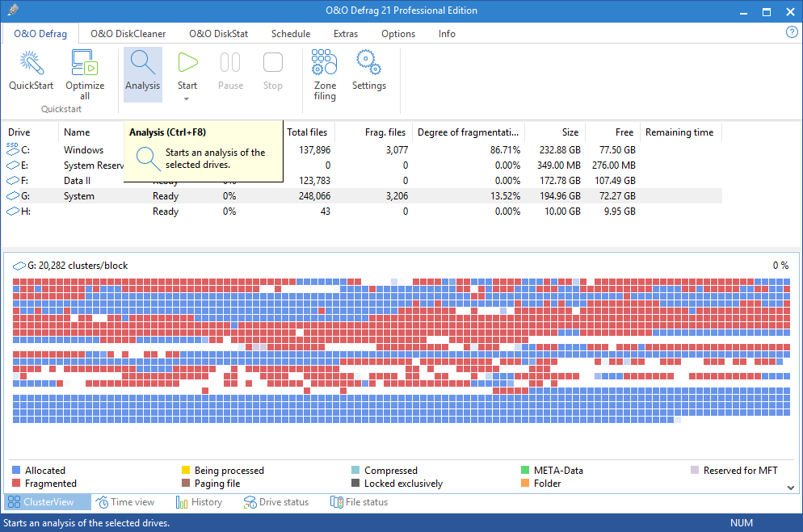Click the 349.00 MB size cell

(559, 165)
